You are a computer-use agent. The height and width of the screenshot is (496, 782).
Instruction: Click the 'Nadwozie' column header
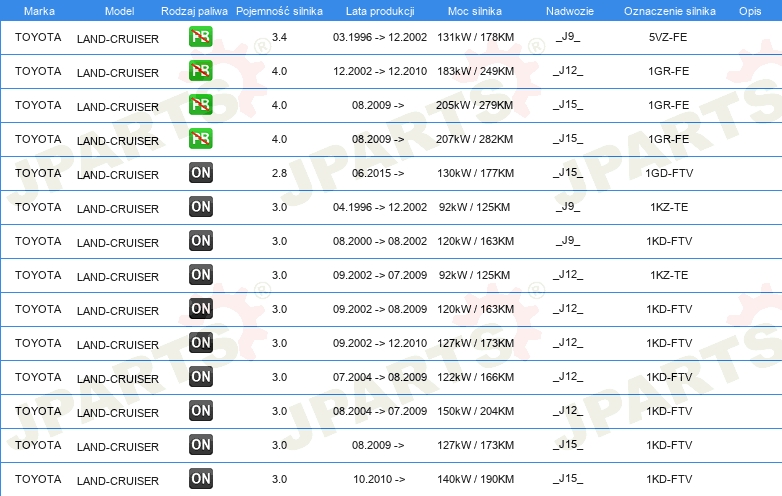pos(568,10)
